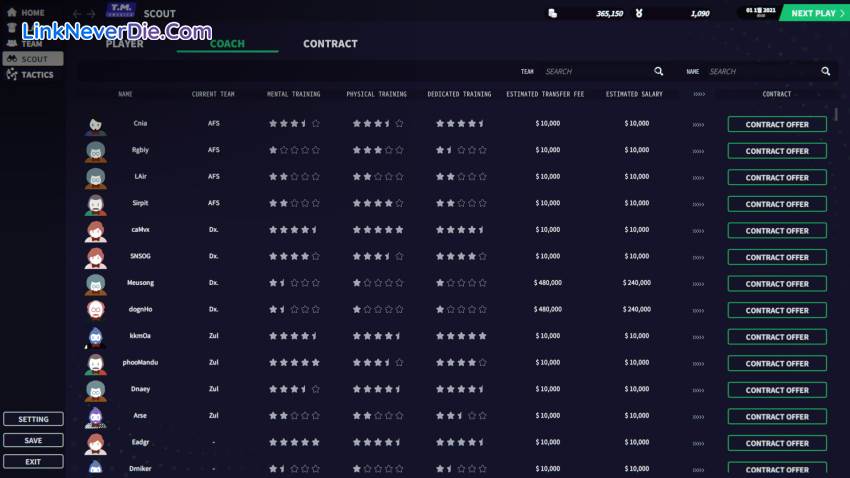Offer contract to coach phooMandu
The width and height of the screenshot is (850, 478).
click(777, 363)
